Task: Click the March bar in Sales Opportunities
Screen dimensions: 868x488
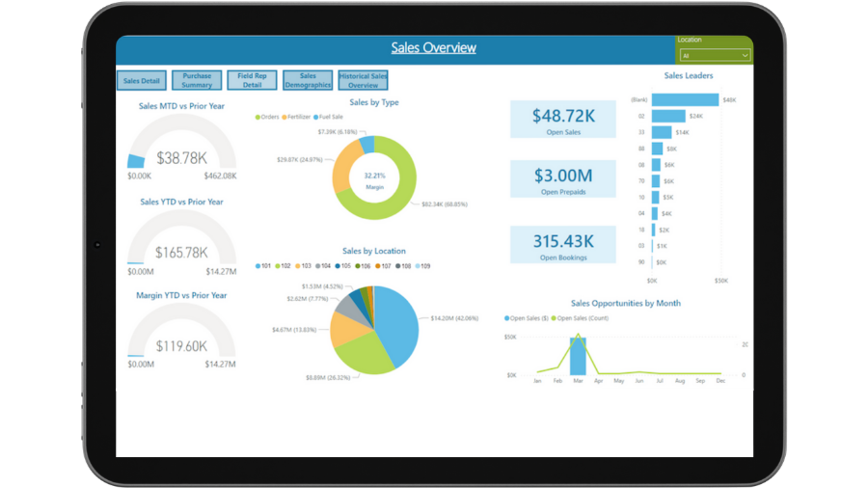Action: pos(578,356)
